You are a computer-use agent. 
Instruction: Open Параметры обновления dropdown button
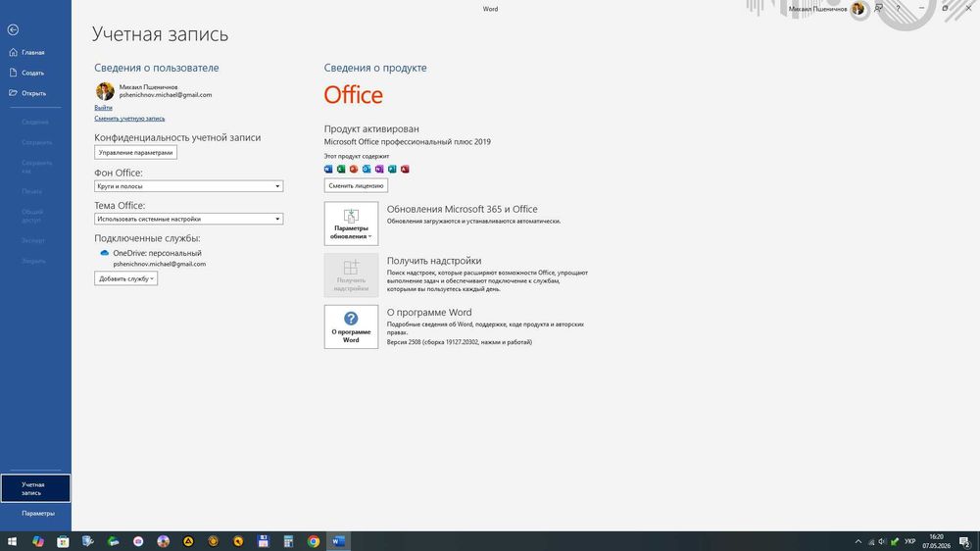351,224
